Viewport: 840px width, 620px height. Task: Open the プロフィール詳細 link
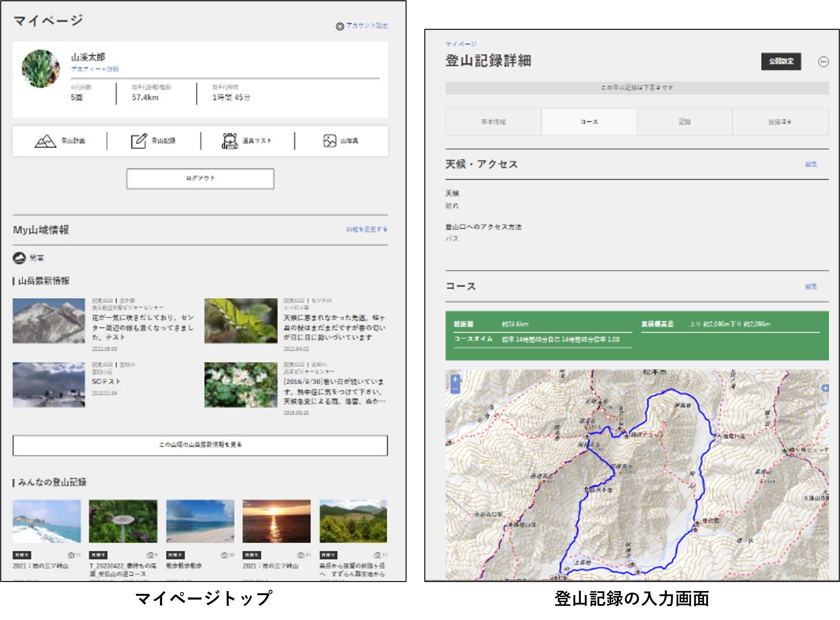click(x=95, y=69)
